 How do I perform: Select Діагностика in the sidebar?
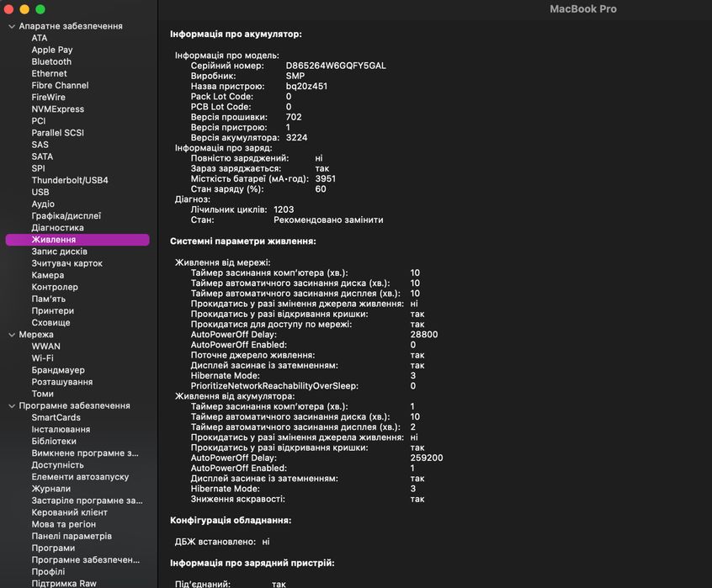coord(57,228)
